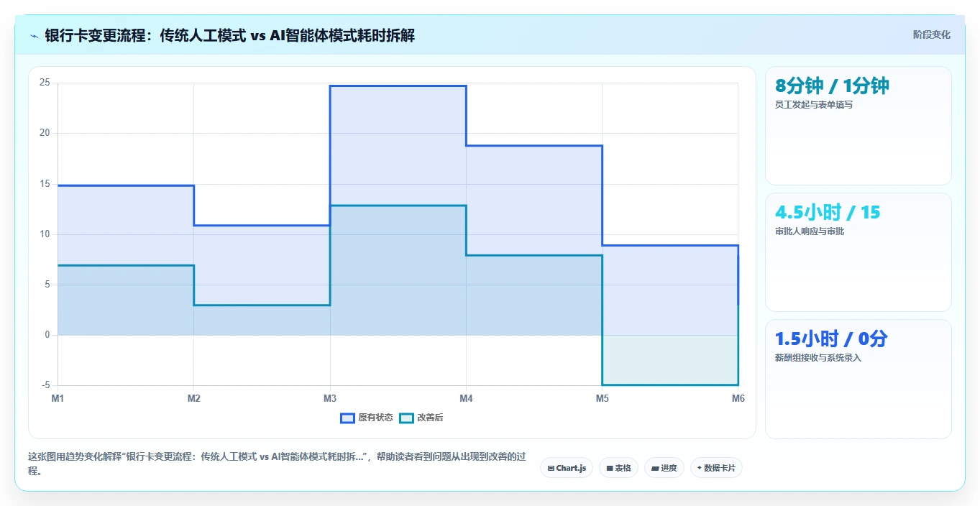Click the M3 x-axis label
Image resolution: width=980 pixels, height=506 pixels.
(330, 397)
